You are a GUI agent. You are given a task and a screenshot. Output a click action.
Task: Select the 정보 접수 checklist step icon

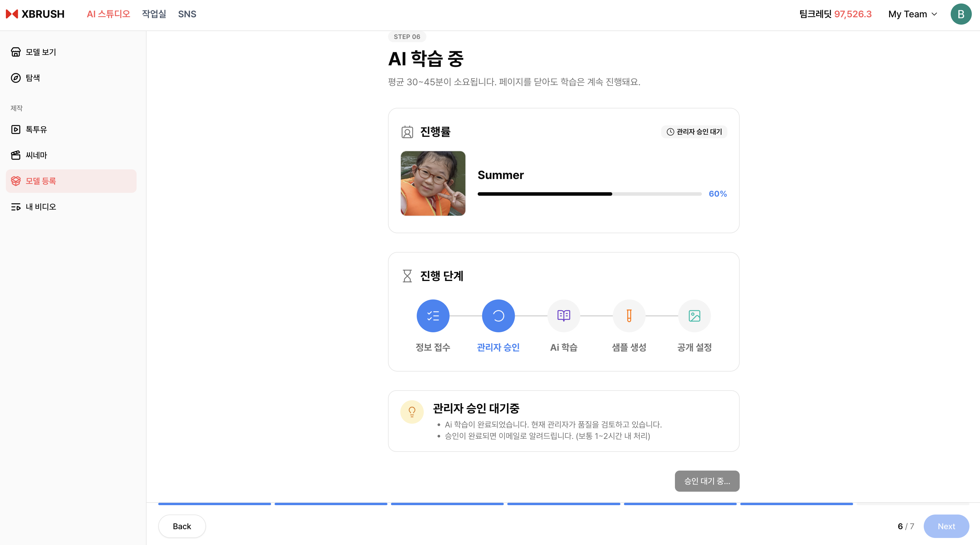[x=433, y=316]
